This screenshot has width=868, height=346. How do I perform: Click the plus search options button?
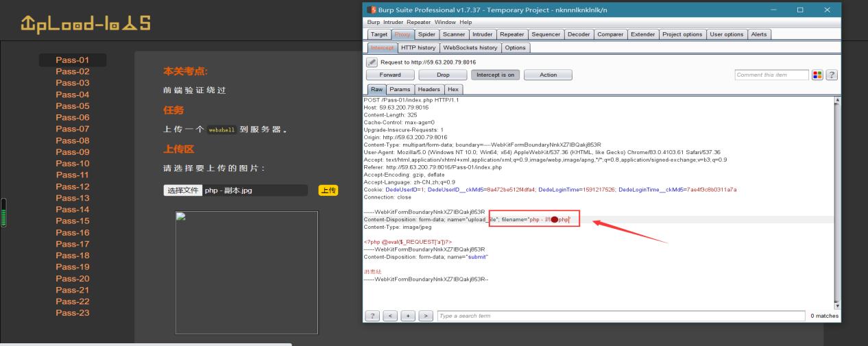coord(408,316)
